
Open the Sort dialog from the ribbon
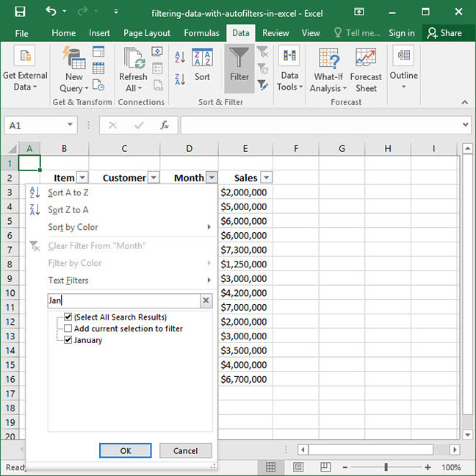[202, 66]
